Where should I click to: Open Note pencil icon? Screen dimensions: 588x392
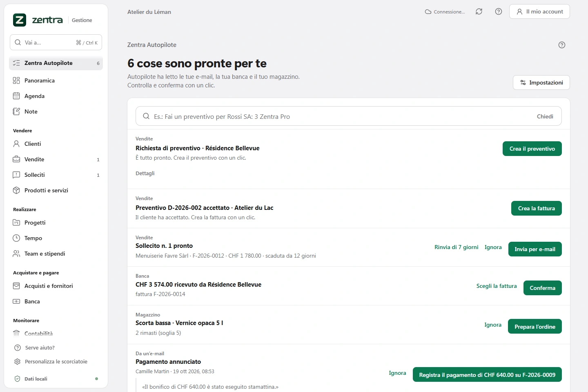[x=16, y=111]
